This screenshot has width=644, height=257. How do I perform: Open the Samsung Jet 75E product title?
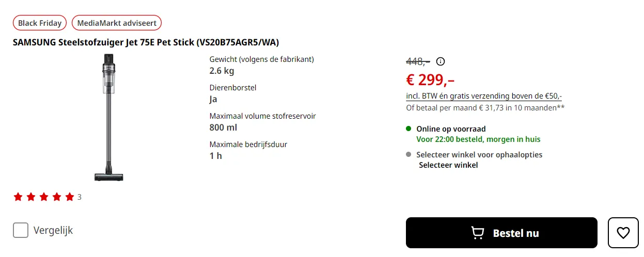click(146, 42)
